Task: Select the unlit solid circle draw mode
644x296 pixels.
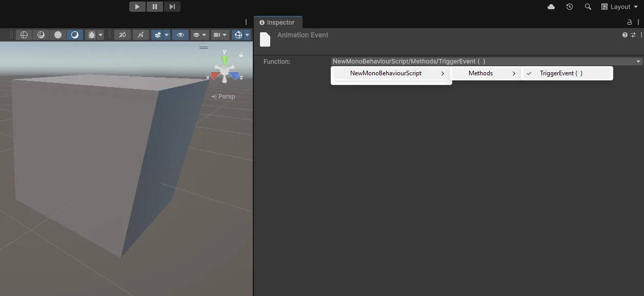Action: [58, 35]
